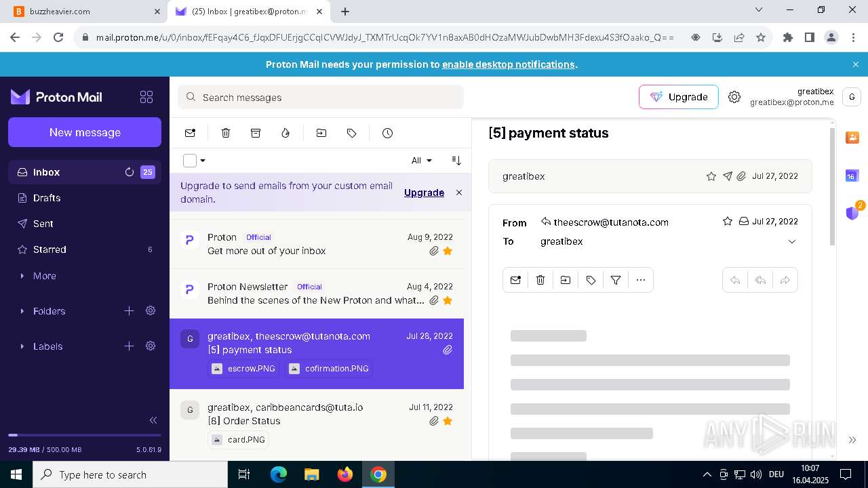Image resolution: width=868 pixels, height=488 pixels.
Task: Unstar the '[8] Order Status' email
Action: [448, 421]
